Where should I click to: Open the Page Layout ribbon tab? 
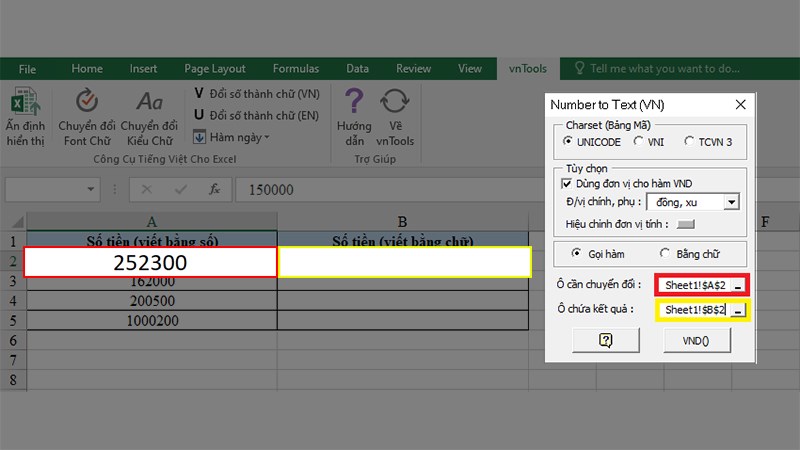pyautogui.click(x=215, y=69)
